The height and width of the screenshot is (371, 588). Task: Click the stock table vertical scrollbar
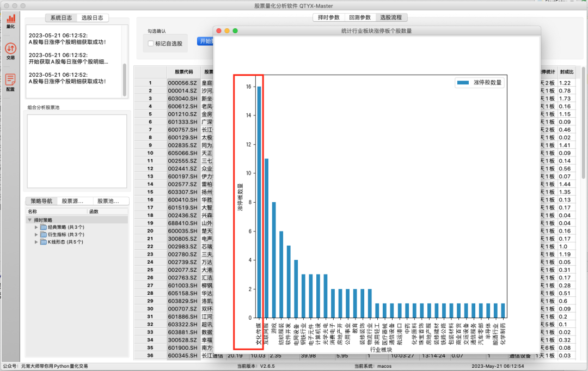point(584,122)
